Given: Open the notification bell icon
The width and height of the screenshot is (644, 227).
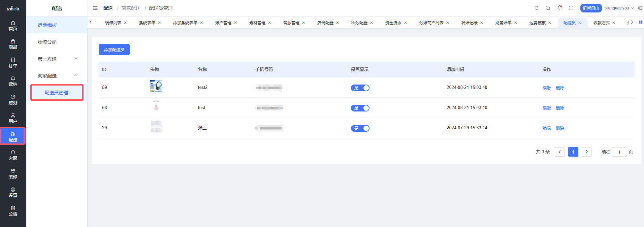Looking at the screenshot, I should pyautogui.click(x=559, y=8).
